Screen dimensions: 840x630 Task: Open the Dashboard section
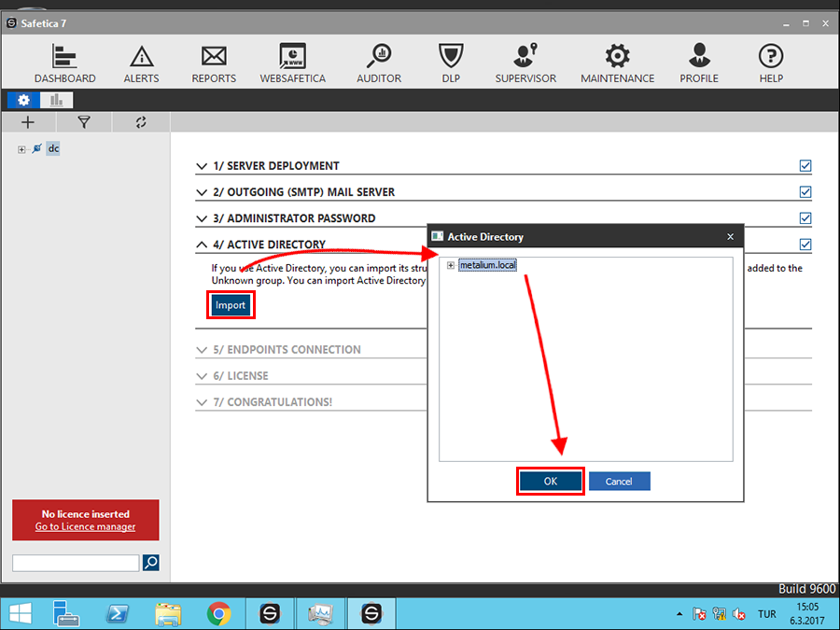(64, 63)
